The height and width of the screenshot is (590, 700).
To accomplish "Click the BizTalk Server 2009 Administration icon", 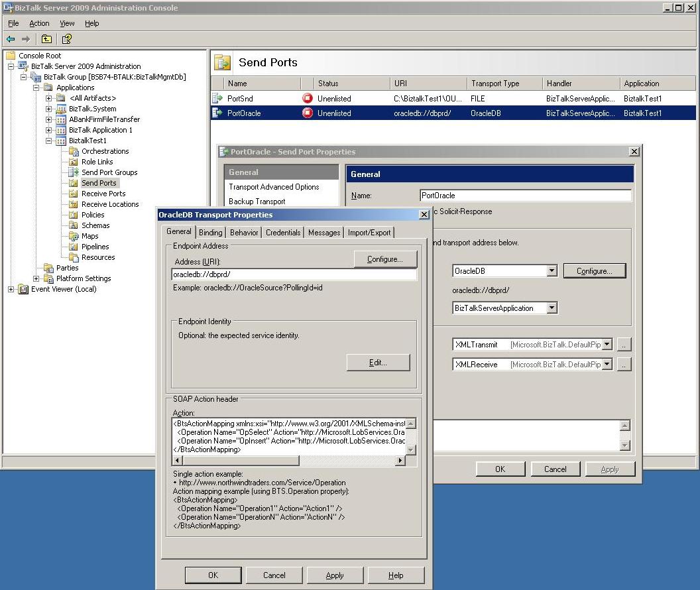I will pyautogui.click(x=23, y=66).
